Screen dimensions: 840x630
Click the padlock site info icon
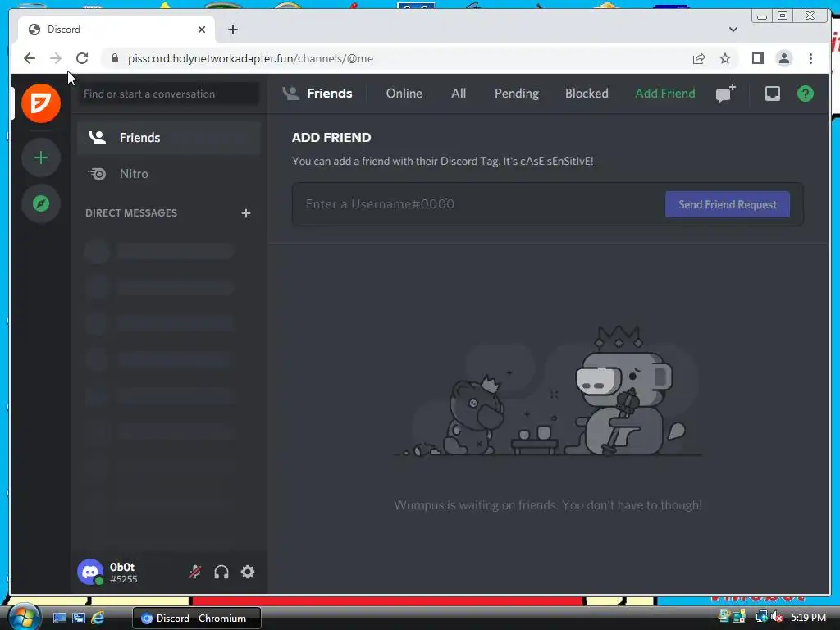[x=115, y=58]
